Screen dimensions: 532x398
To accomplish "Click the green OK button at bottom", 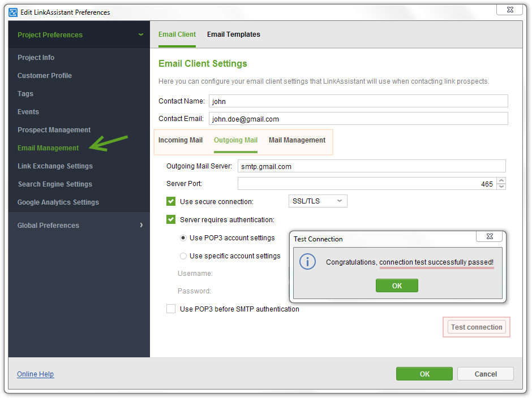I will (424, 374).
